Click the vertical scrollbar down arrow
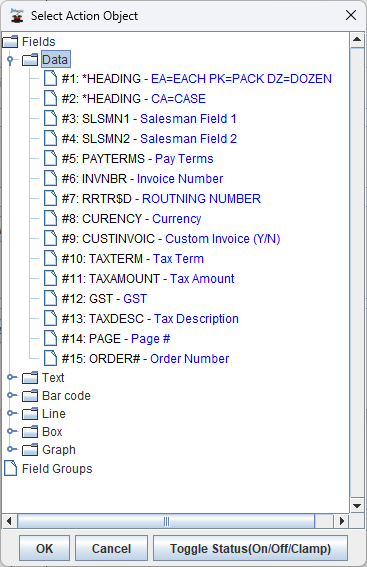Viewport: 367px width, 567px height. tap(357, 506)
